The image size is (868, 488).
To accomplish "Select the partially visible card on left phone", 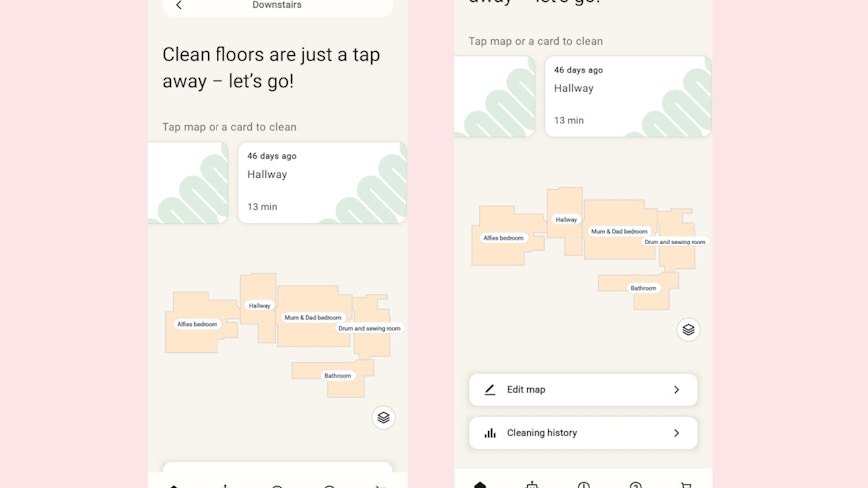I will (189, 183).
